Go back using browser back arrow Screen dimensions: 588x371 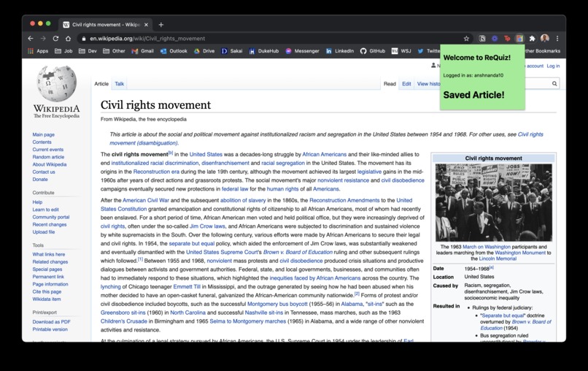[31, 38]
